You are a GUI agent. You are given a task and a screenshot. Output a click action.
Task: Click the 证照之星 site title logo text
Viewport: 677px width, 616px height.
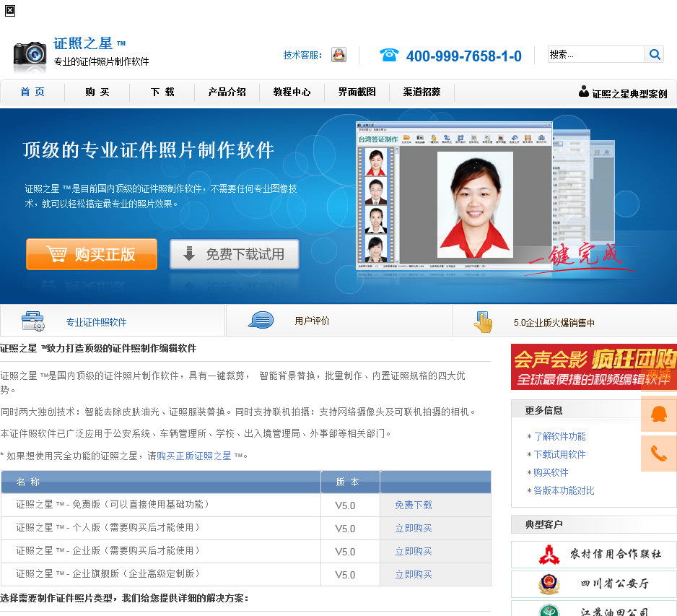pos(89,43)
